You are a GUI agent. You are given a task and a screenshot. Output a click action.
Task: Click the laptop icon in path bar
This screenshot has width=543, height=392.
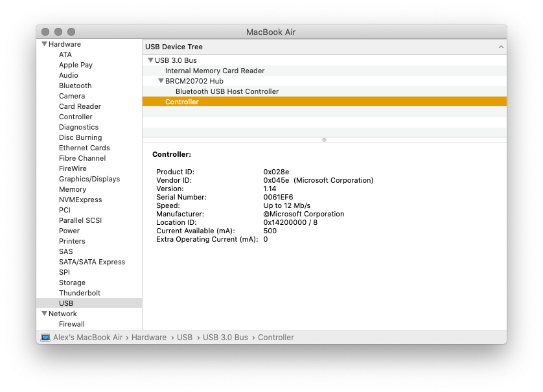tap(45, 338)
